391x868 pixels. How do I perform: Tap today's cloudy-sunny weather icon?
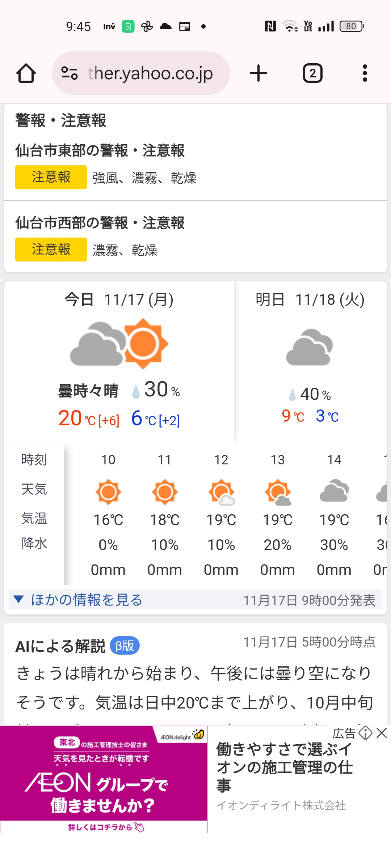tap(119, 344)
